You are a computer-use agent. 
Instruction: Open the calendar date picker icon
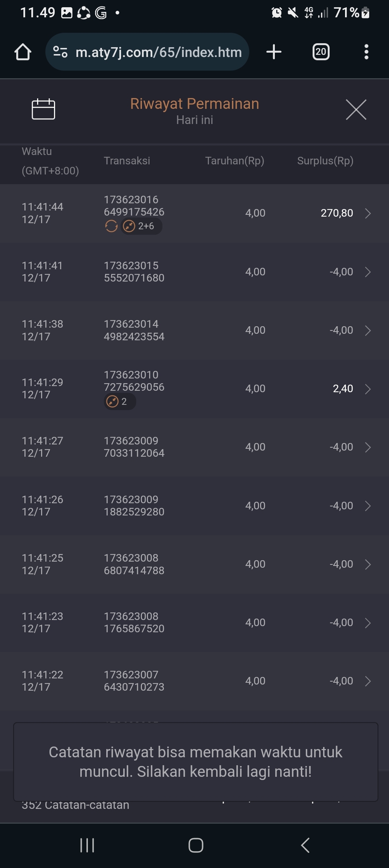tap(43, 109)
